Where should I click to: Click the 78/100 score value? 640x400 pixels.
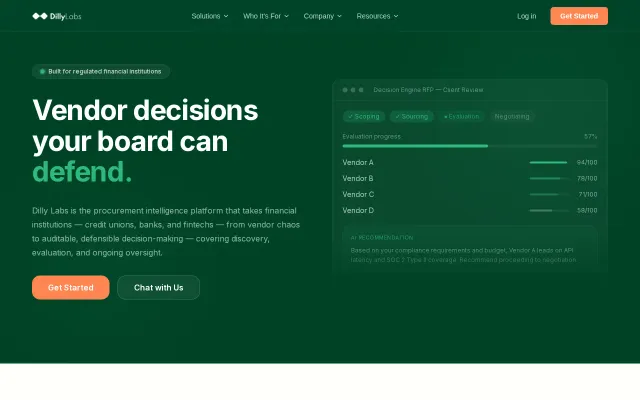(587, 178)
